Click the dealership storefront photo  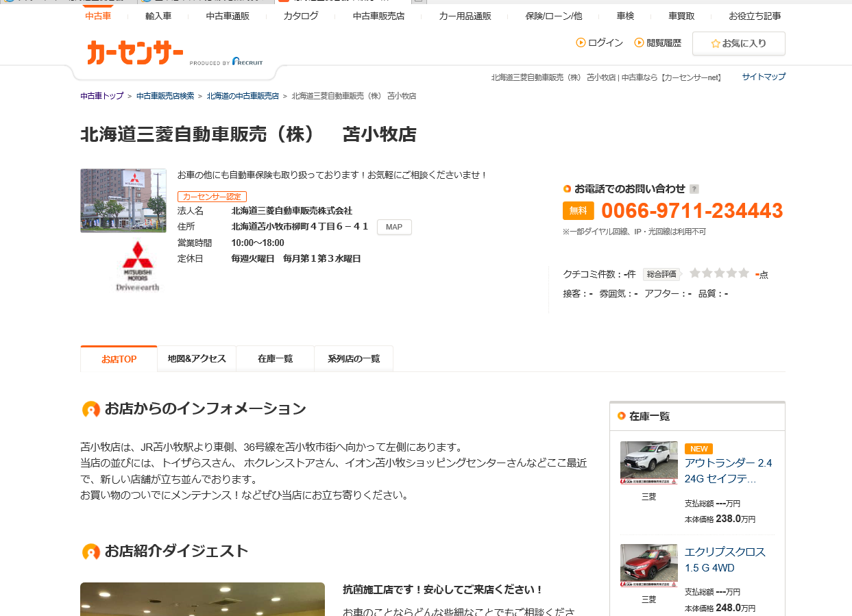(x=123, y=201)
